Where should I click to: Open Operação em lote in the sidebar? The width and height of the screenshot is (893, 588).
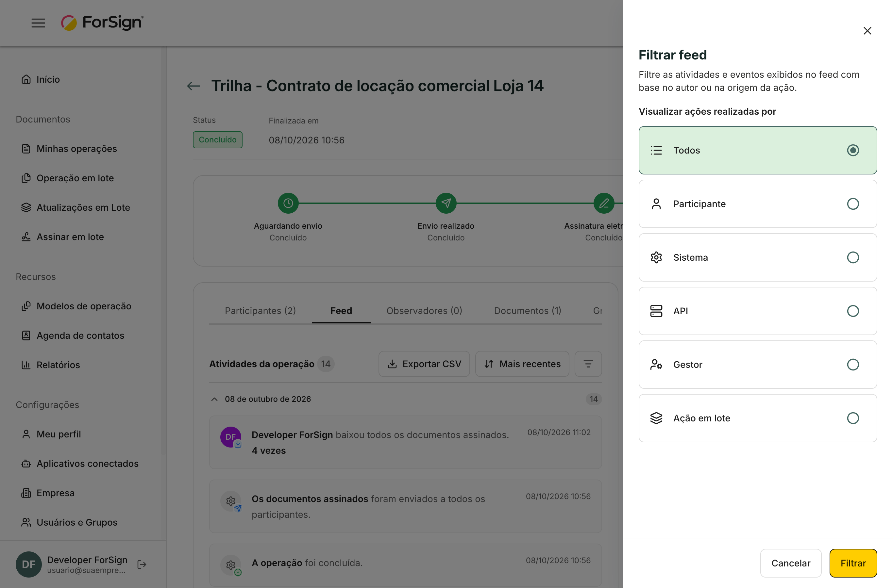(68, 178)
